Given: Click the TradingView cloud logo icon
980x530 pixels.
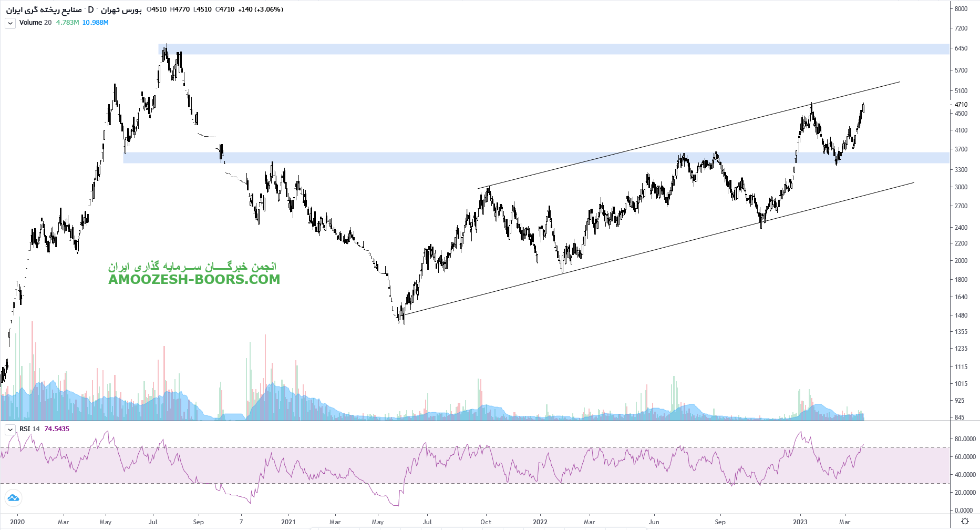Looking at the screenshot, I should coord(13,497).
